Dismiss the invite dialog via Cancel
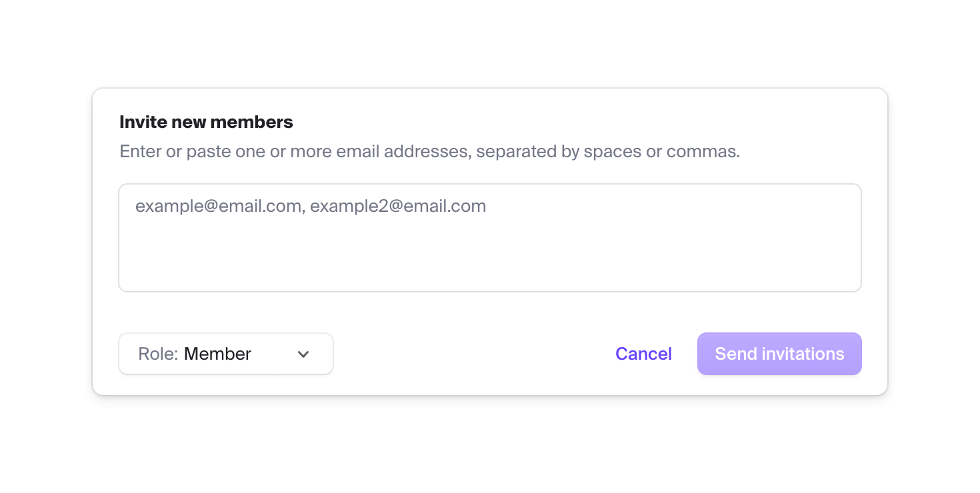980x493 pixels. 643,354
